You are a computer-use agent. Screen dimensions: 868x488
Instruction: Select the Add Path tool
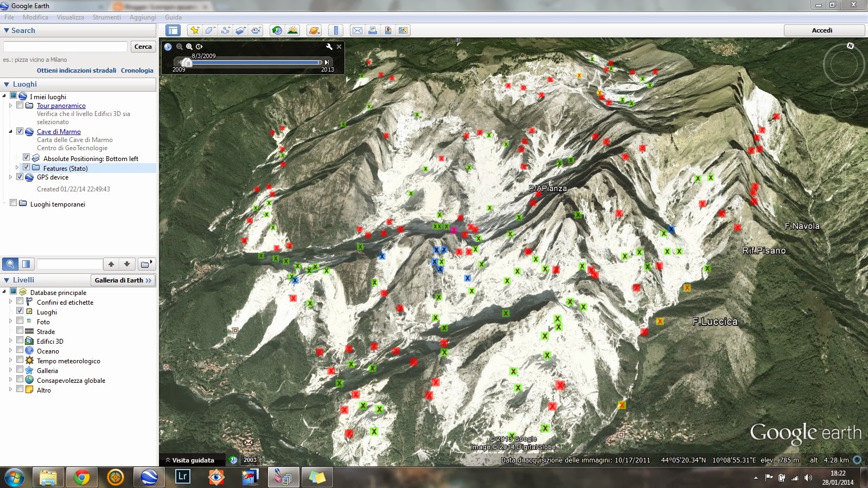pyautogui.click(x=225, y=30)
